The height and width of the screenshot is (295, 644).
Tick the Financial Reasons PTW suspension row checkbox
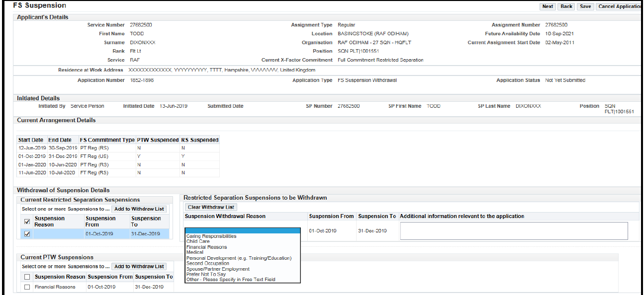coord(27,287)
